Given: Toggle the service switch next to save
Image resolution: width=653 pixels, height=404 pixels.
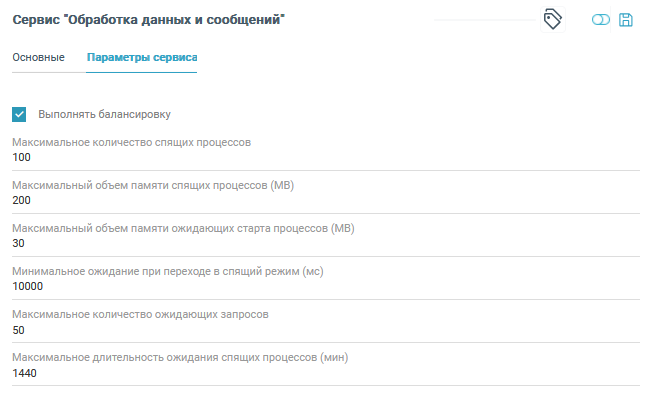Looking at the screenshot, I should [x=600, y=20].
